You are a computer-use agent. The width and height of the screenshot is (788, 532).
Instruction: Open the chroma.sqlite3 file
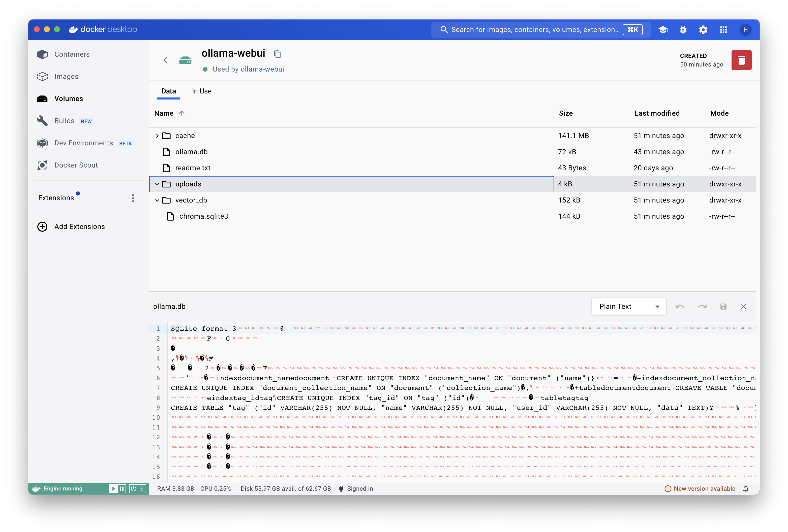tap(203, 216)
